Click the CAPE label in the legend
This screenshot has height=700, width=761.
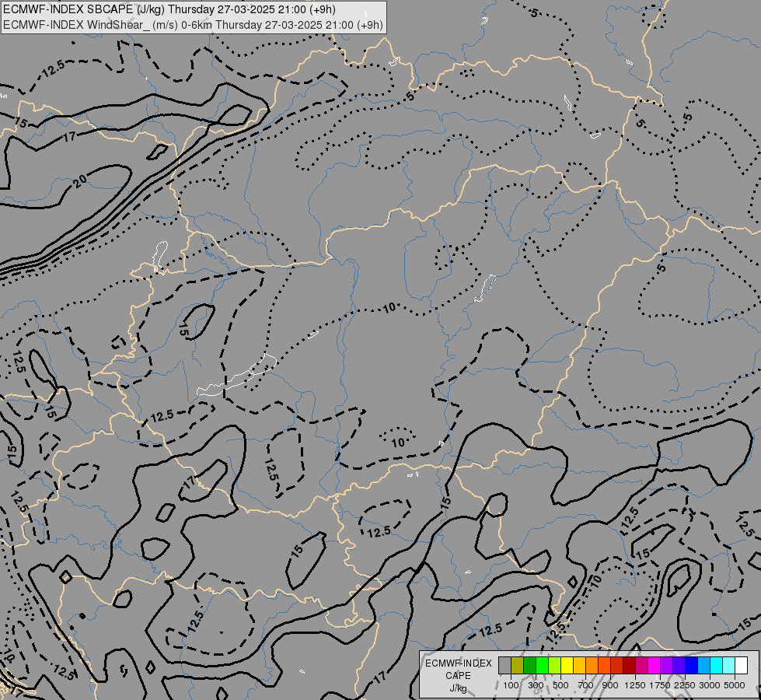(458, 676)
